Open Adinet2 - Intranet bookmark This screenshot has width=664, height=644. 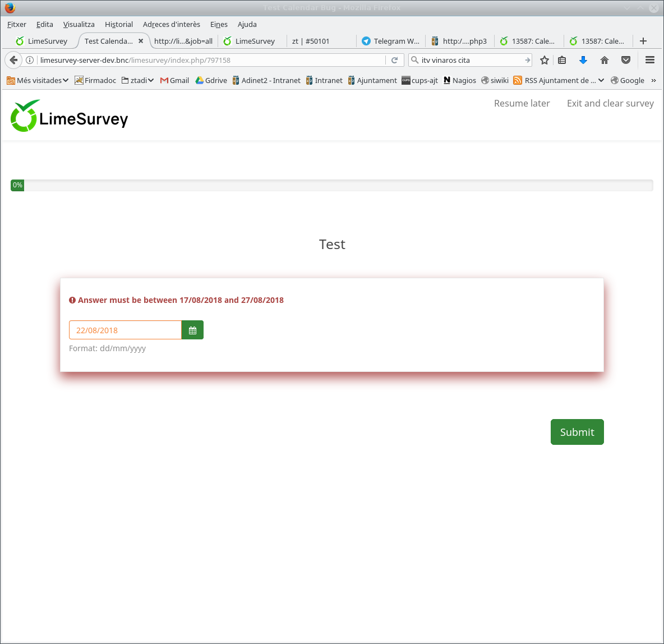click(x=266, y=81)
